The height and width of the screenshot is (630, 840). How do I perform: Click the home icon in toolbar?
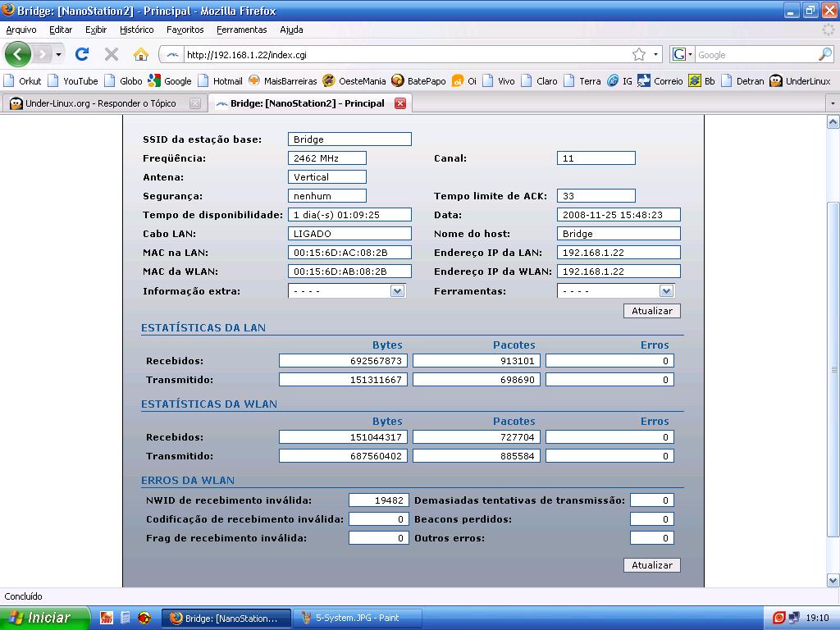click(141, 55)
